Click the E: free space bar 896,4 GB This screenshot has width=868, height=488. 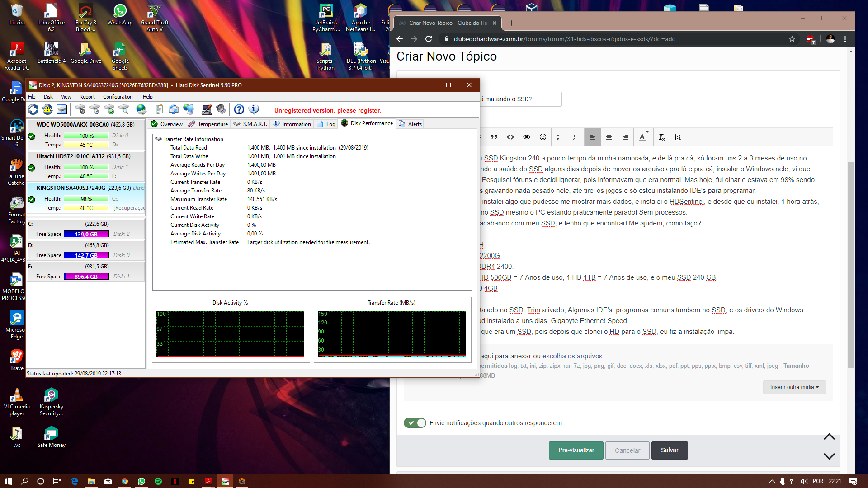(x=86, y=277)
